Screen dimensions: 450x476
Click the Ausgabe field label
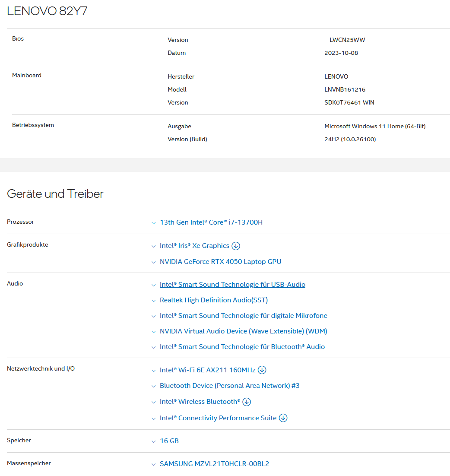pos(179,126)
